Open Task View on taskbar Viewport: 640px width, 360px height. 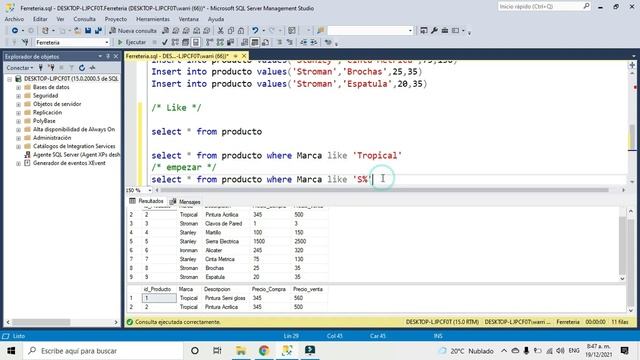(x=217, y=351)
